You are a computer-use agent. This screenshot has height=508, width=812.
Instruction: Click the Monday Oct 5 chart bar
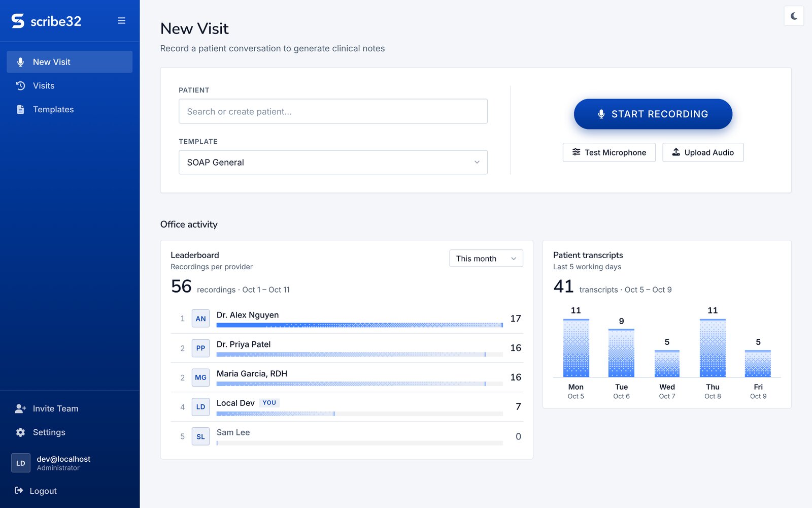pos(576,348)
